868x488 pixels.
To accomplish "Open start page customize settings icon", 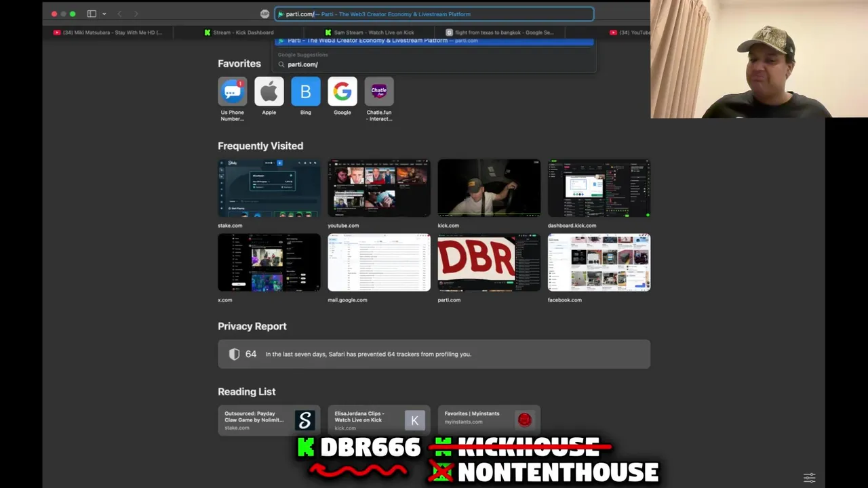I will pyautogui.click(x=809, y=478).
